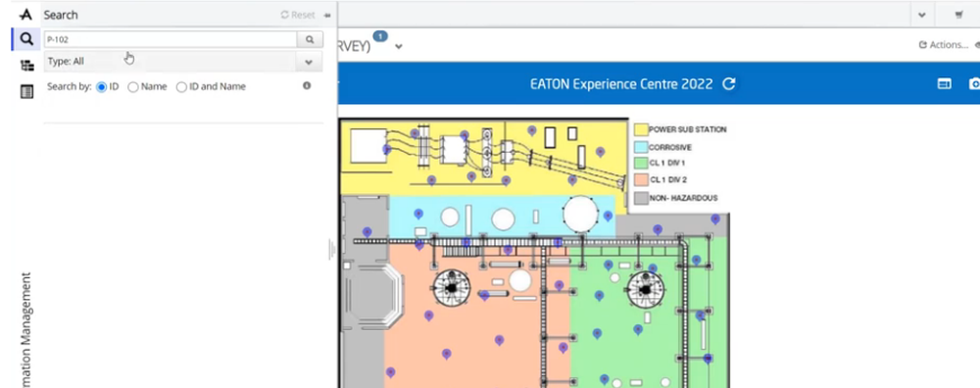The image size is (980, 388).
Task: Open the hierarchy tree sidebar view
Action: click(x=26, y=66)
